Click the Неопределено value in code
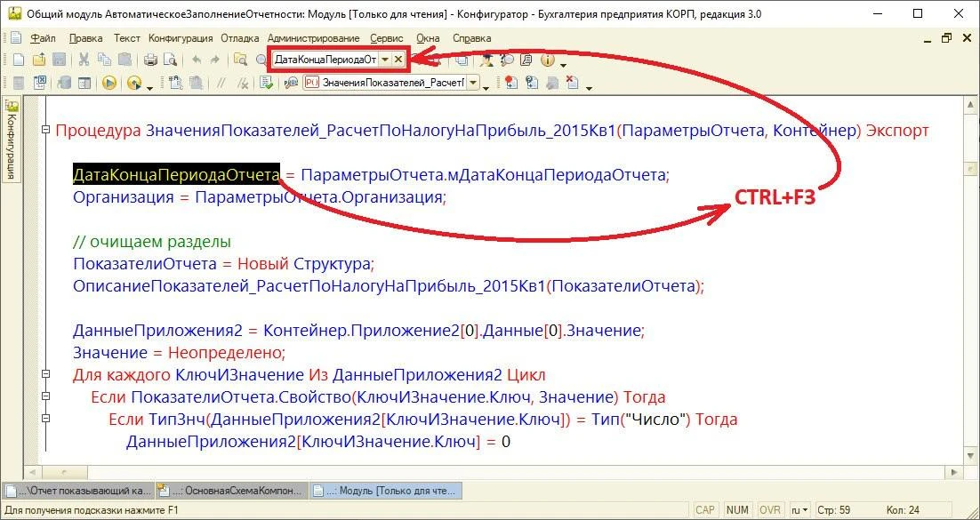Image resolution: width=980 pixels, height=520 pixels. click(226, 353)
